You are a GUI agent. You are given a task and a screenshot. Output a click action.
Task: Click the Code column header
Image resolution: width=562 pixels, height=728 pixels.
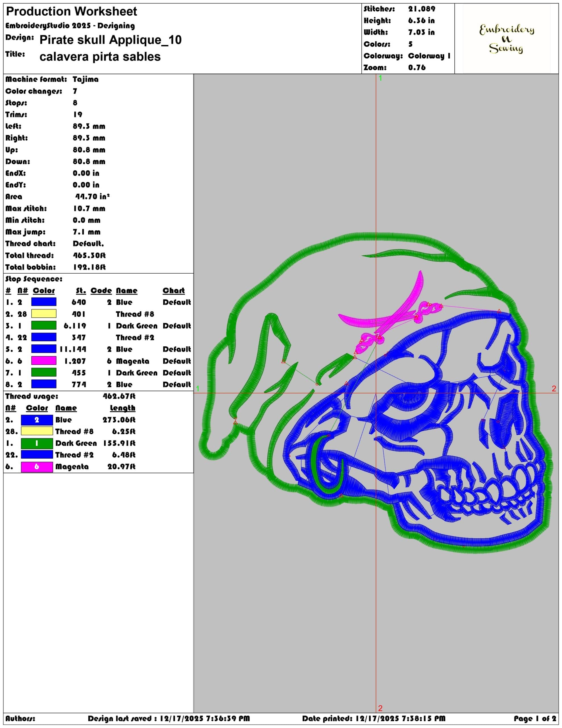tap(101, 291)
